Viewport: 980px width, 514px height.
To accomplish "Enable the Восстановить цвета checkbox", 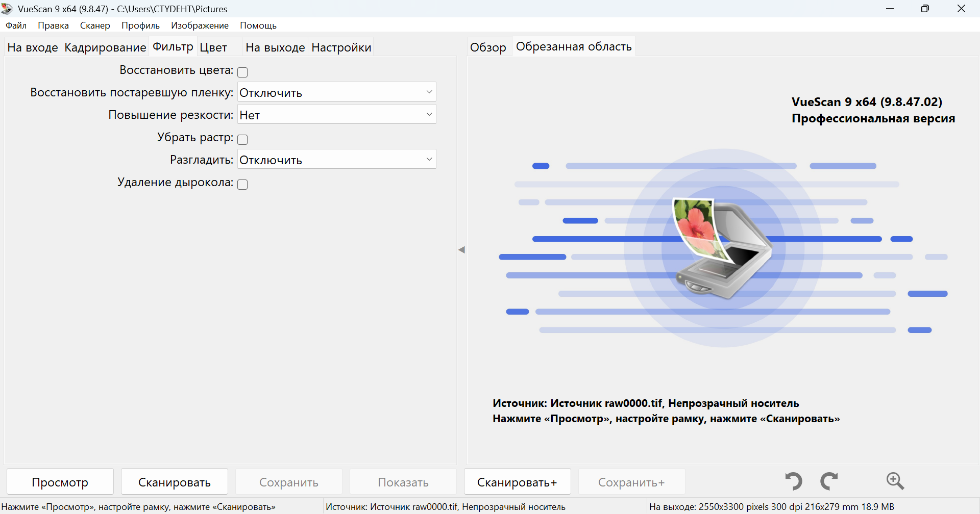I will click(242, 72).
